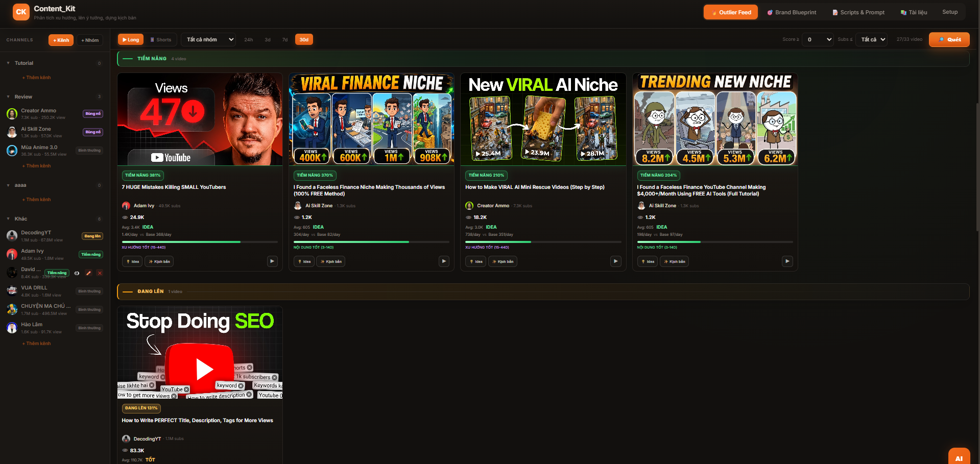This screenshot has height=464, width=980.
Task: Click Adam Ivy avatar on the first video card
Action: click(126, 206)
